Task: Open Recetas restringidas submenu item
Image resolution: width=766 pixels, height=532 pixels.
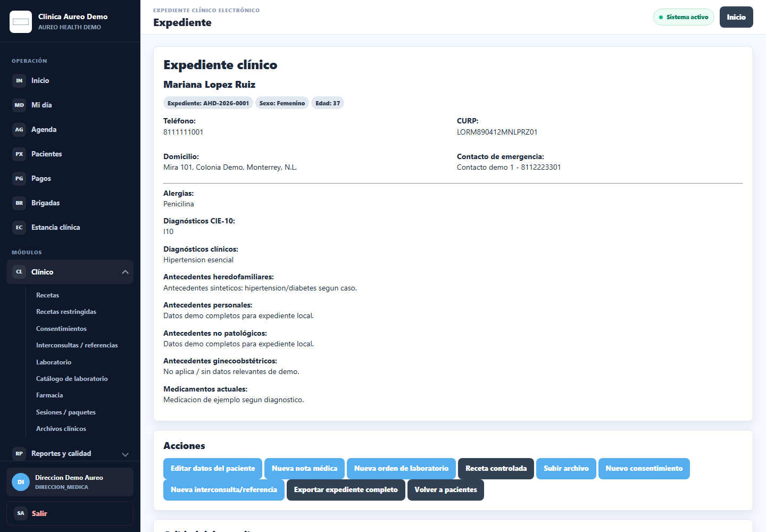Action: 66,312
